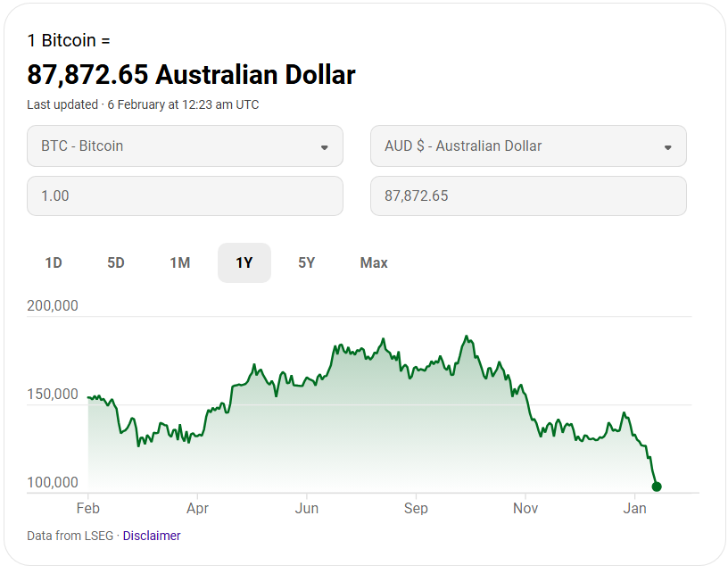Click the arrow icon in Bitcoin selector
728x574 pixels.
325,147
